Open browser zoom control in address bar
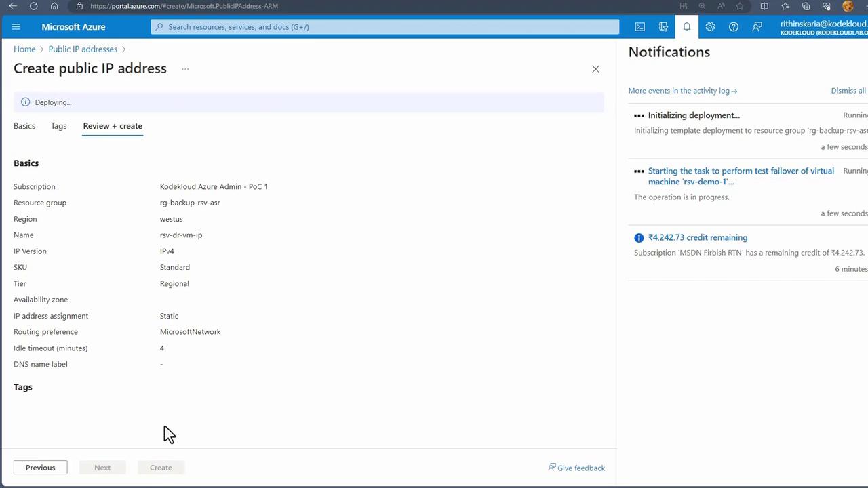 tap(702, 6)
